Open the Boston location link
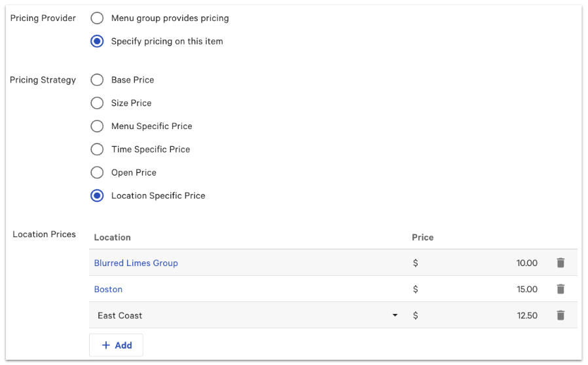Image resolution: width=588 pixels, height=365 pixels. coord(108,289)
